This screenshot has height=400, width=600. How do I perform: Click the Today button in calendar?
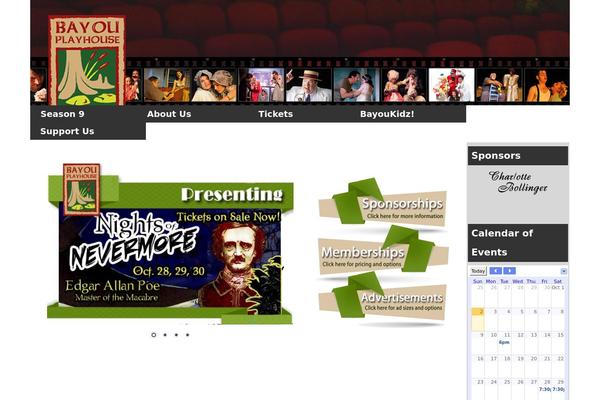[x=478, y=271]
